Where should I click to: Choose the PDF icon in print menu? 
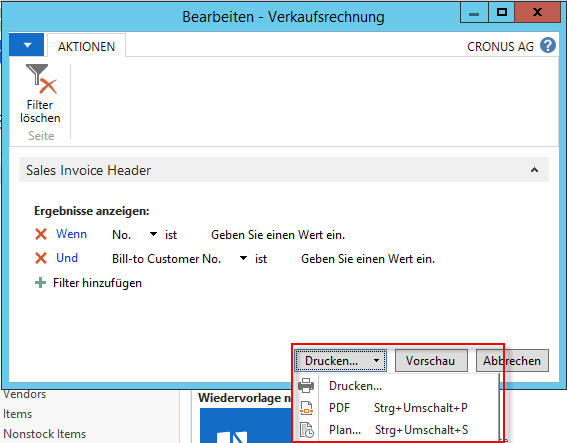click(x=306, y=408)
